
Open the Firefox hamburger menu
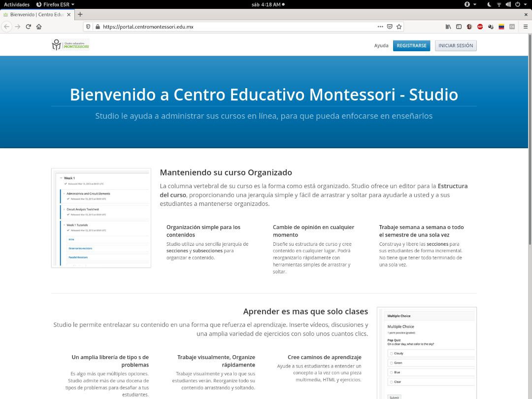coord(525,27)
